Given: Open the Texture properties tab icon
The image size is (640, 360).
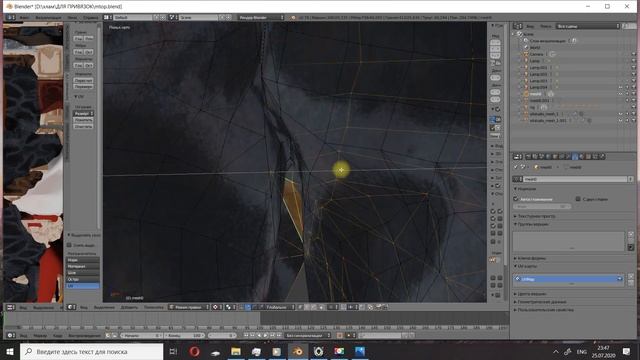Looking at the screenshot, I should point(589,156).
